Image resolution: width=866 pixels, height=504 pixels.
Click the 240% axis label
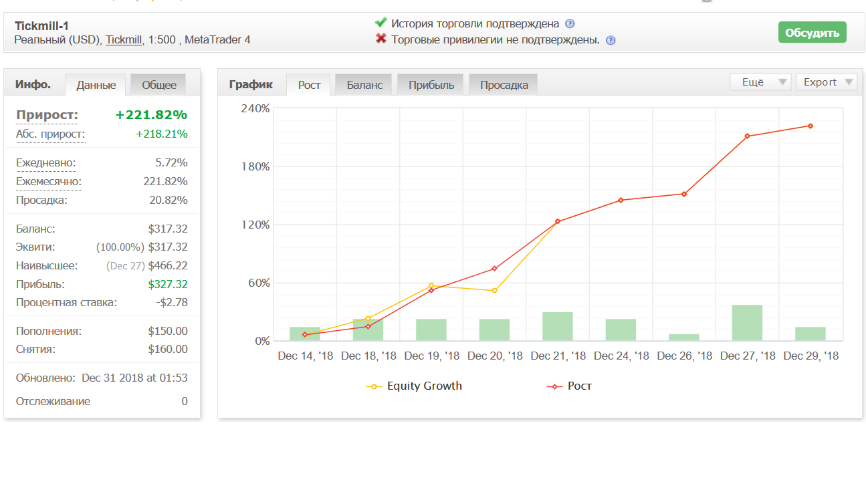click(x=255, y=108)
